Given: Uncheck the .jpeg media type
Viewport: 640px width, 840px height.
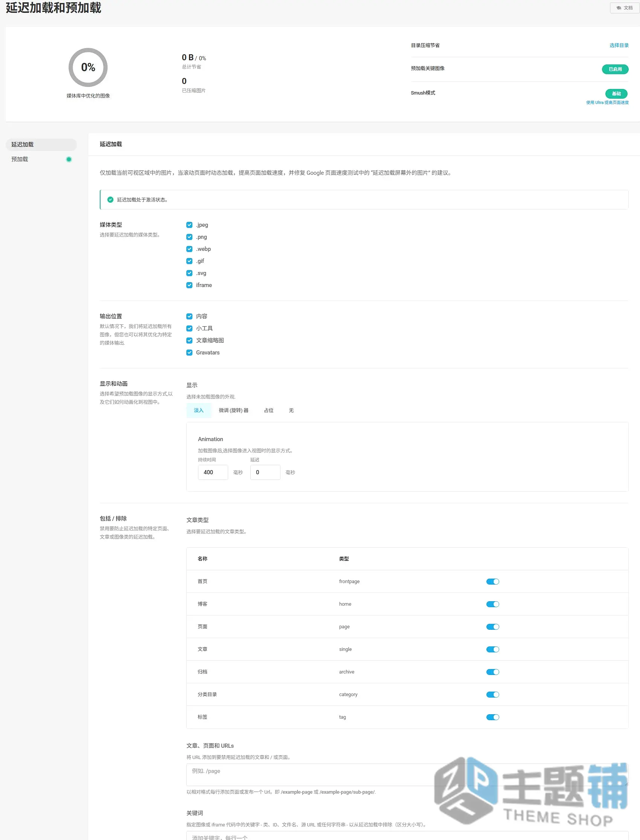Looking at the screenshot, I should point(189,225).
